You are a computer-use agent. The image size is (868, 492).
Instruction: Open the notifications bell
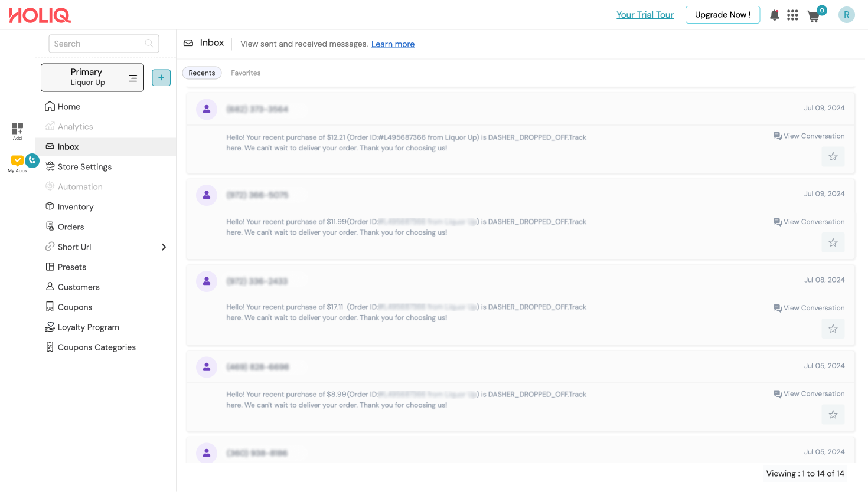[x=775, y=15]
